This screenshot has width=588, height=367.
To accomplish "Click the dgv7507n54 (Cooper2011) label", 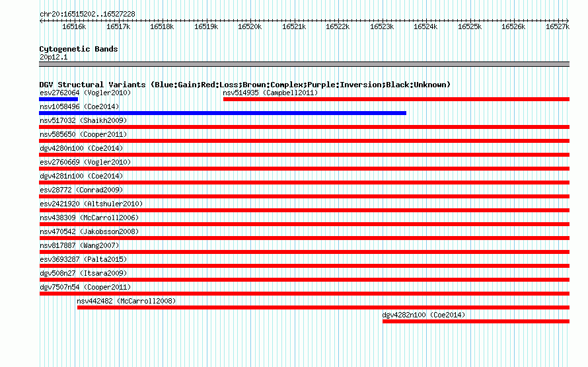I will pos(85,287).
